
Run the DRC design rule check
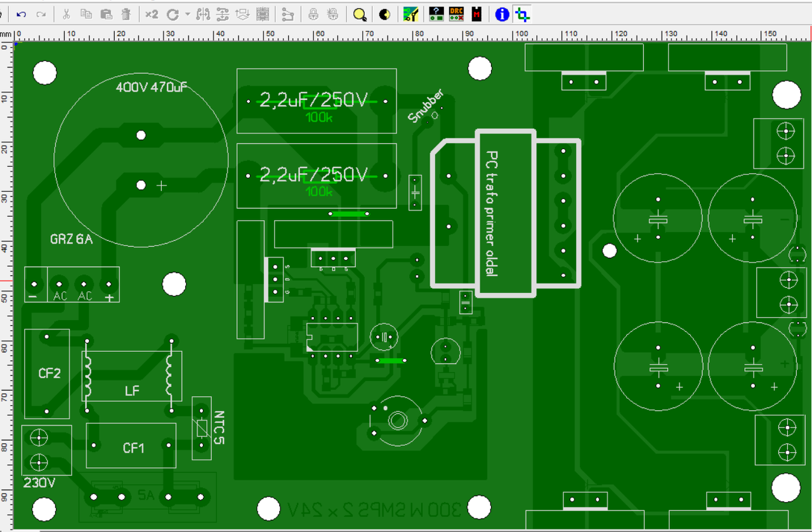pos(456,14)
